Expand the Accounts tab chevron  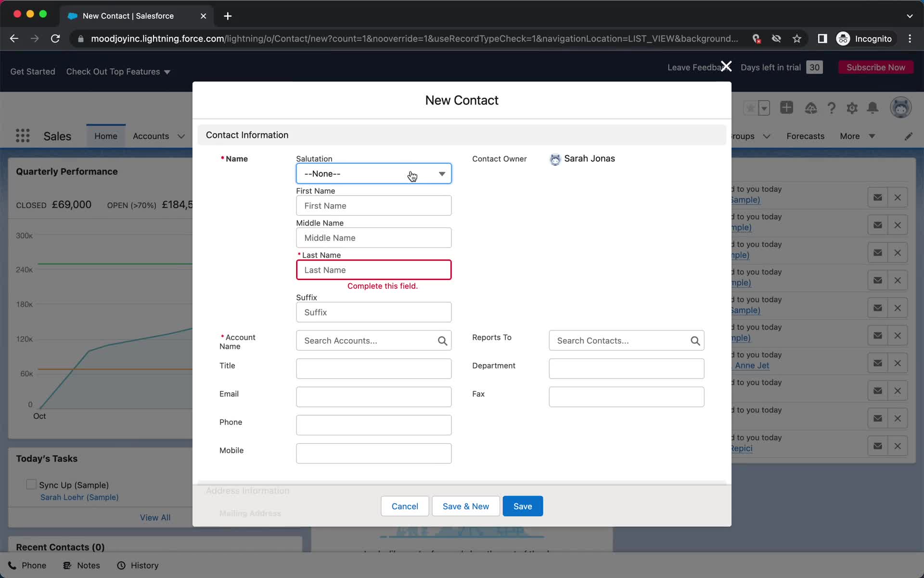coord(181,136)
